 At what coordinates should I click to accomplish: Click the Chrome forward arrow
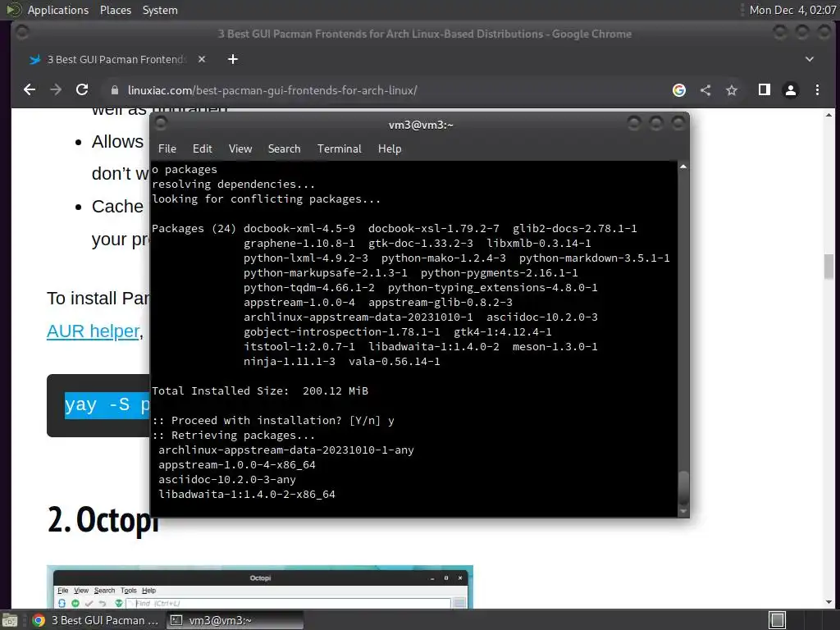(x=56, y=89)
